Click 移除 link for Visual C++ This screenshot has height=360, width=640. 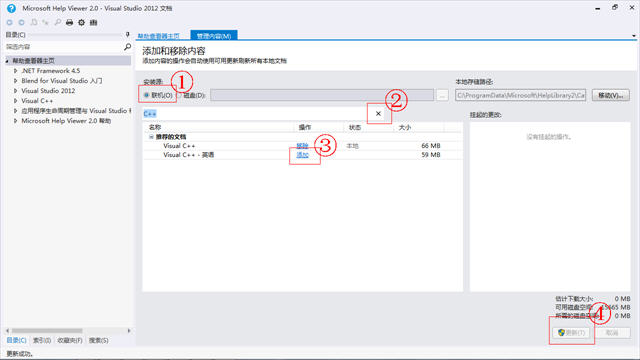[302, 146]
